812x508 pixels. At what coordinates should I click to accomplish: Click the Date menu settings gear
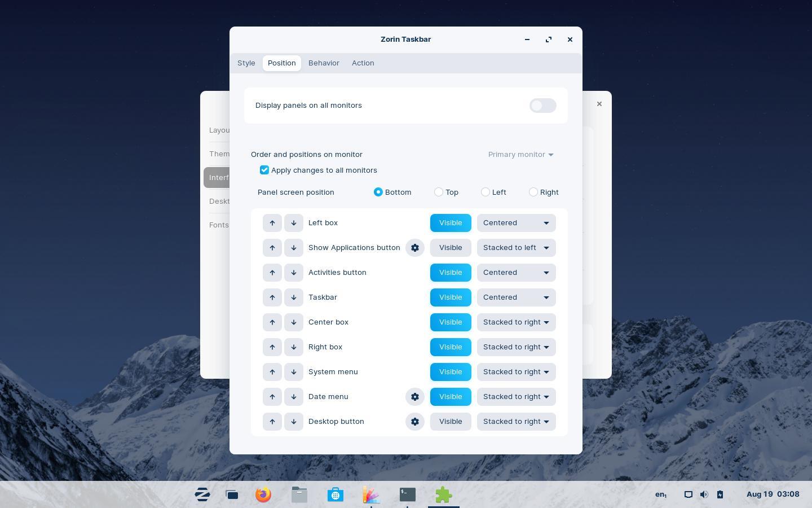[414, 397]
